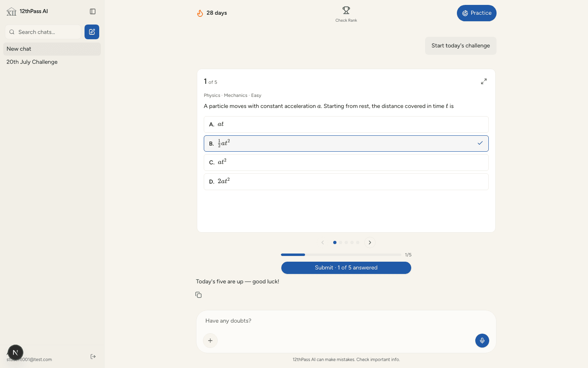Submit the challenge with 1 of 5 answered
This screenshot has width=588, height=368.
(x=346, y=268)
